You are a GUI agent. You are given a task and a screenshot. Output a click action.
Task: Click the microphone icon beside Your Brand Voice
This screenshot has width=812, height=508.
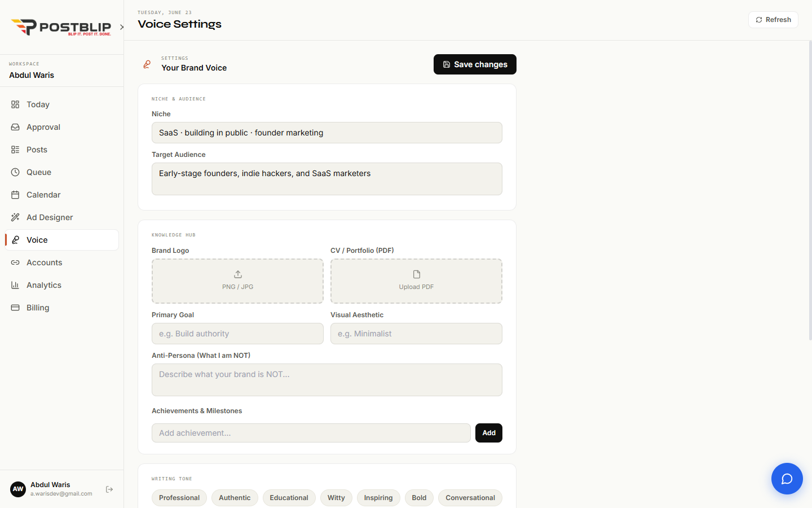point(147,64)
